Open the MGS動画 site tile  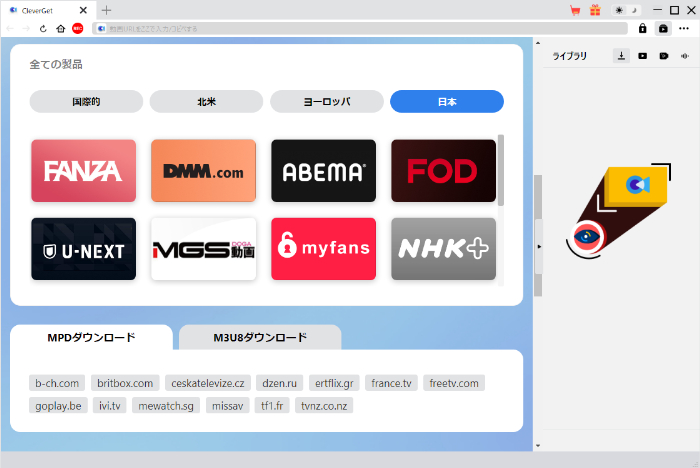click(x=204, y=249)
